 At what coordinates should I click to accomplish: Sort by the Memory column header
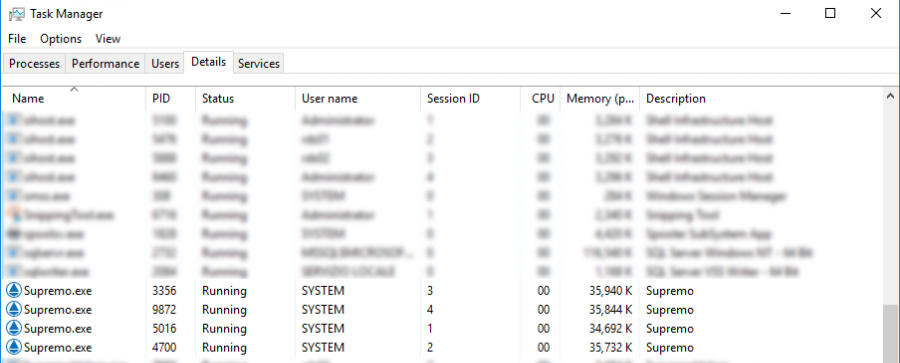600,98
